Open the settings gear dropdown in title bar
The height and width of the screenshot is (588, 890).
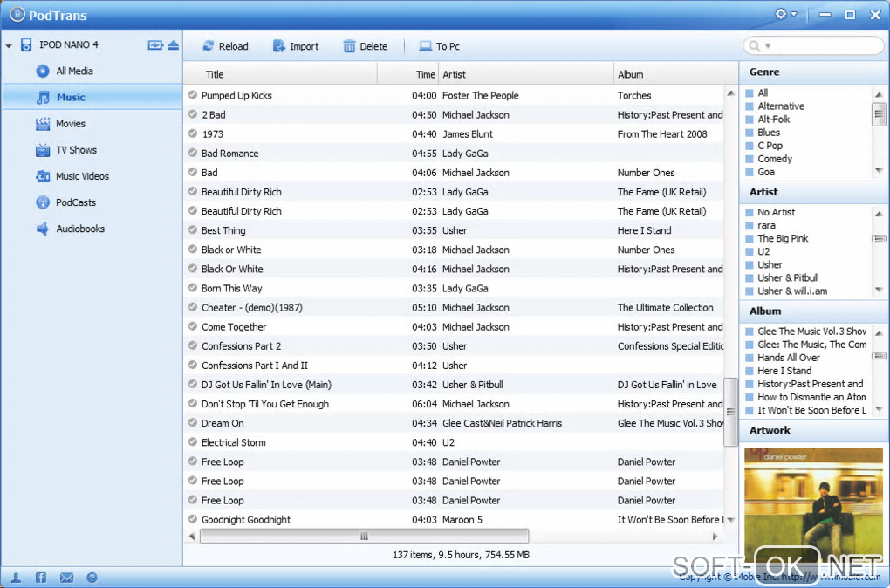[x=786, y=14]
